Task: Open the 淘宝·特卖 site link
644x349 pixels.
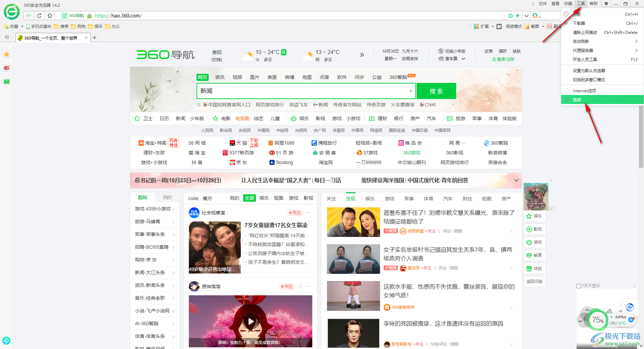Action: click(x=153, y=143)
